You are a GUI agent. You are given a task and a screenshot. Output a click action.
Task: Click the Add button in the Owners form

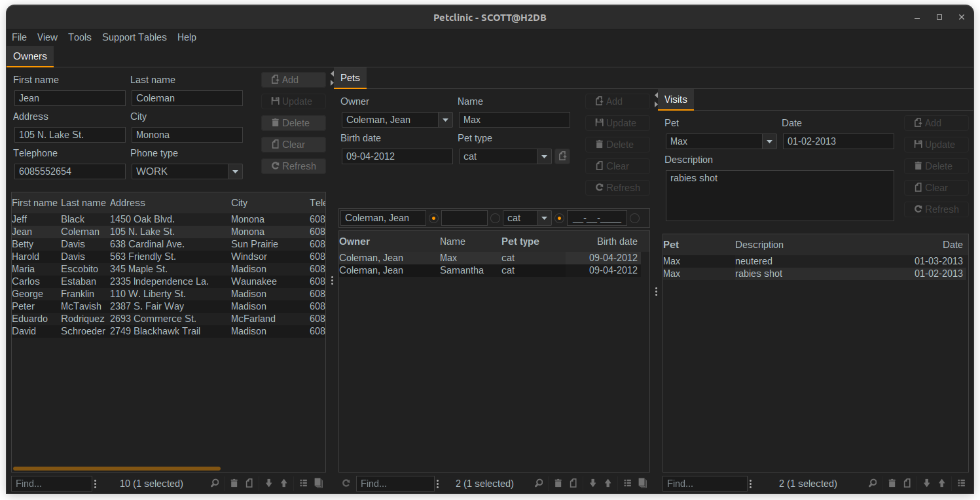[x=293, y=80]
